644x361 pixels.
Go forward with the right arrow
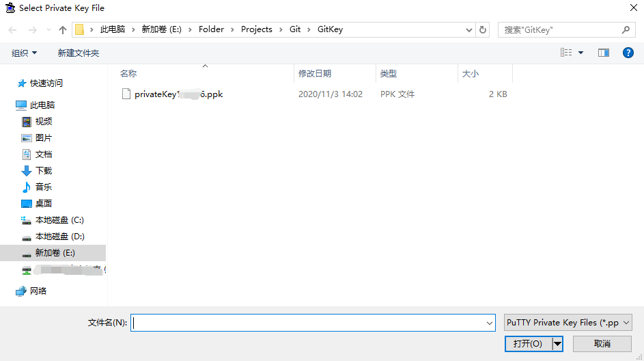[33, 29]
